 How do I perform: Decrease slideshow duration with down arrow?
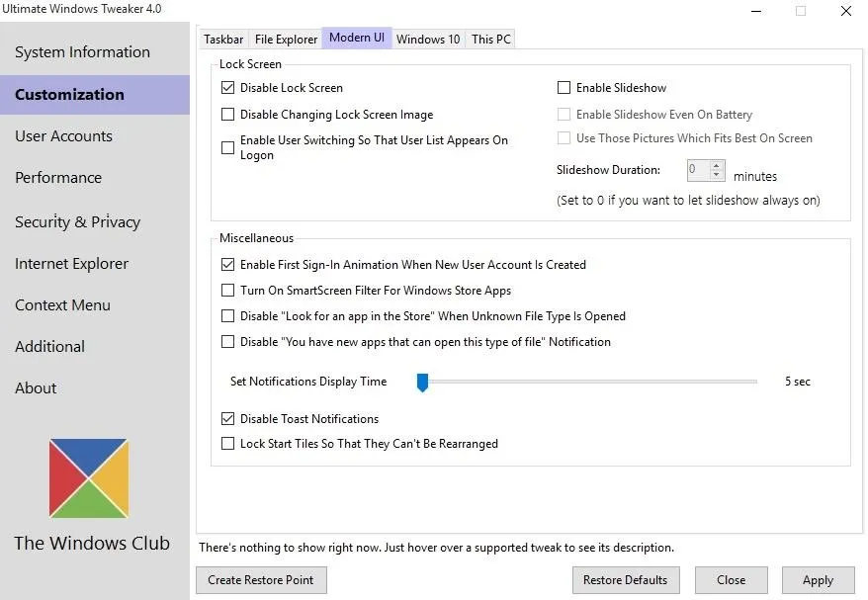[x=717, y=174]
